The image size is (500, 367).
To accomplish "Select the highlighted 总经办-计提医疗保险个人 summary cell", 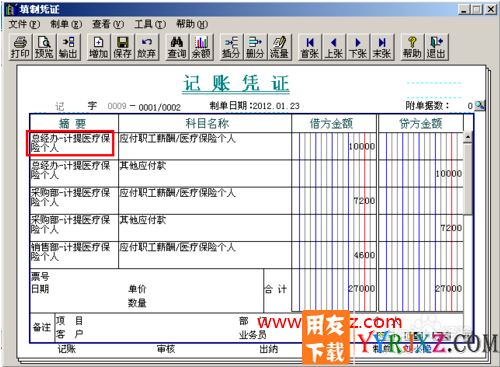I will [70, 143].
